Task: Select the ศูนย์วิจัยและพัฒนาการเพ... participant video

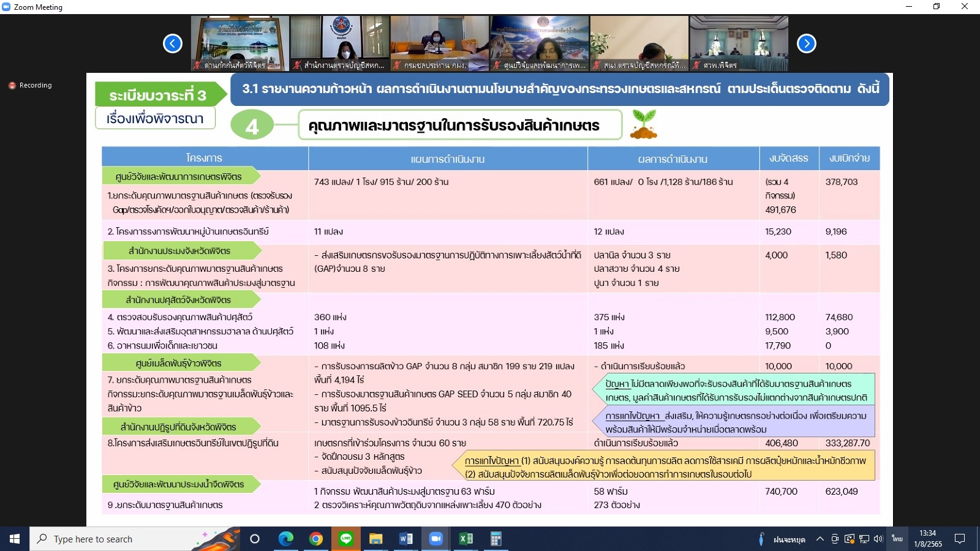Action: 540,43
